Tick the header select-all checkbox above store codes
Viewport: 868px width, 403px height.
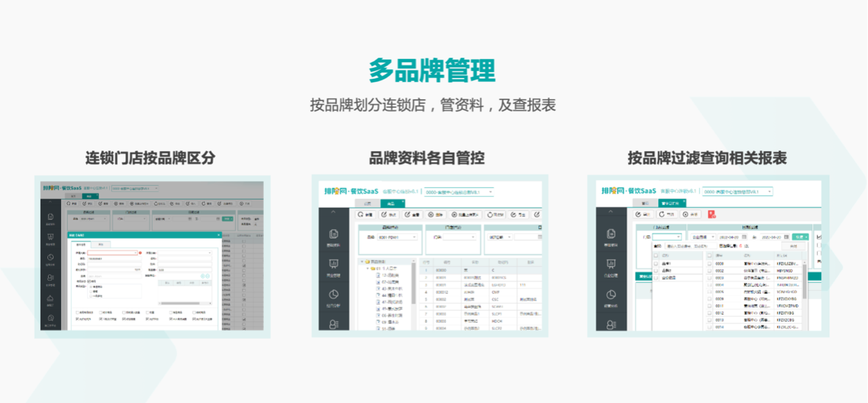(709, 256)
